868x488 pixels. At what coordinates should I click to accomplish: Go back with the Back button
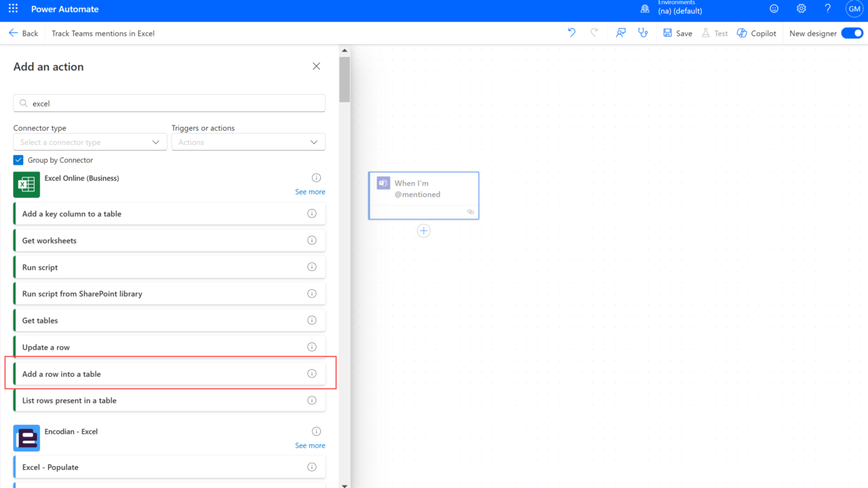(24, 33)
